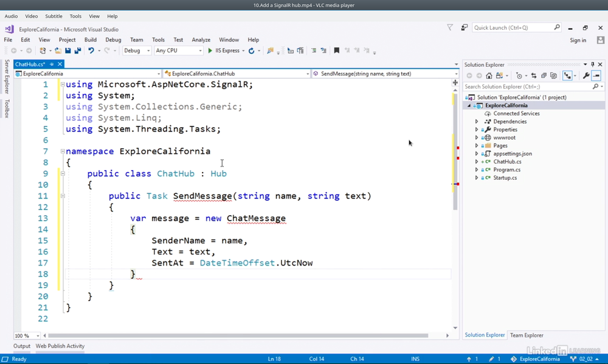Screen dimensions: 608x364
Task: Click ExploreCalifornia repository in status bar
Action: click(535, 359)
